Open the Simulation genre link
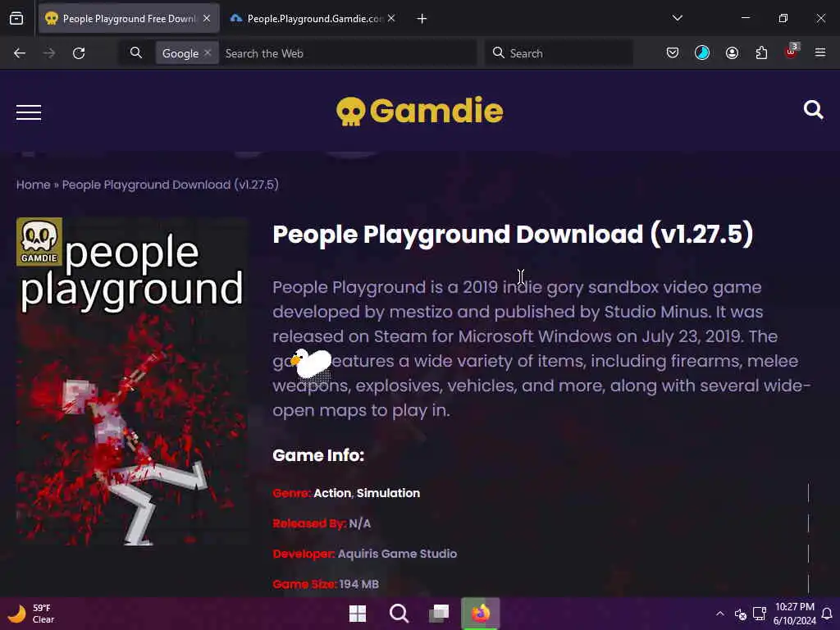Image resolution: width=840 pixels, height=630 pixels. tap(388, 493)
